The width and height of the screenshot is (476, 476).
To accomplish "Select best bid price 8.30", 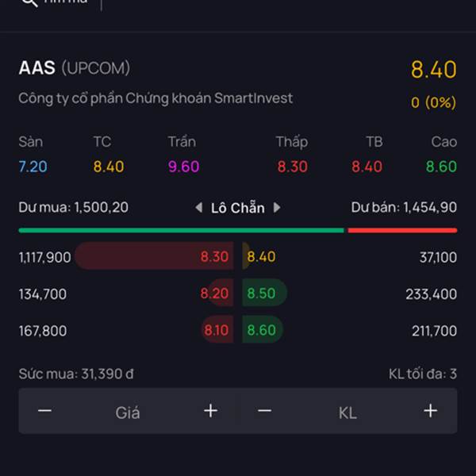I will pos(214,256).
